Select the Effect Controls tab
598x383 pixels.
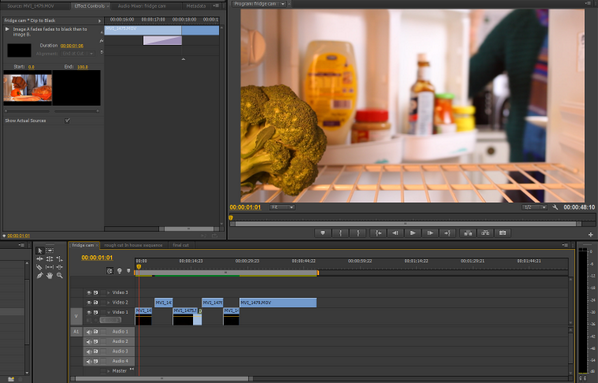[91, 6]
